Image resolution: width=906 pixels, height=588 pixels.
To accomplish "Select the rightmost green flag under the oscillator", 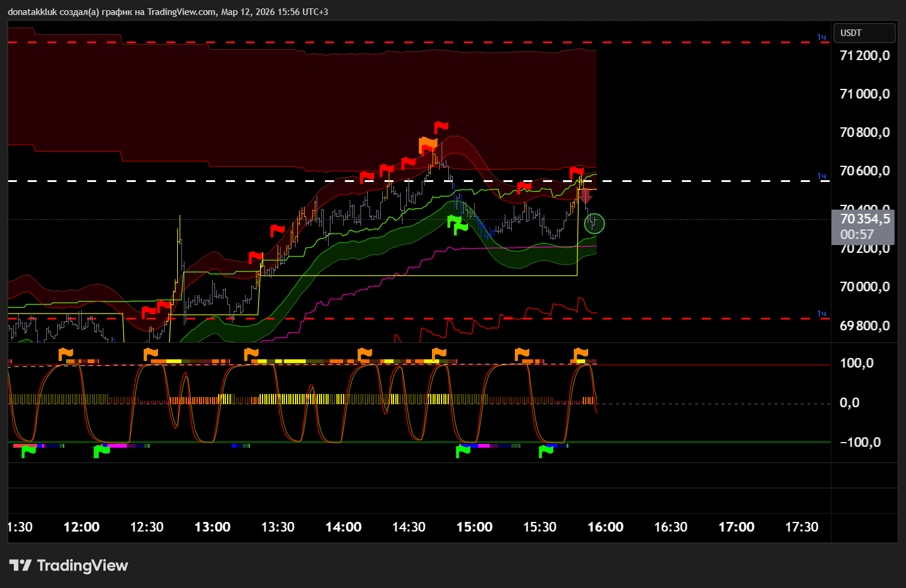I will 546,451.
